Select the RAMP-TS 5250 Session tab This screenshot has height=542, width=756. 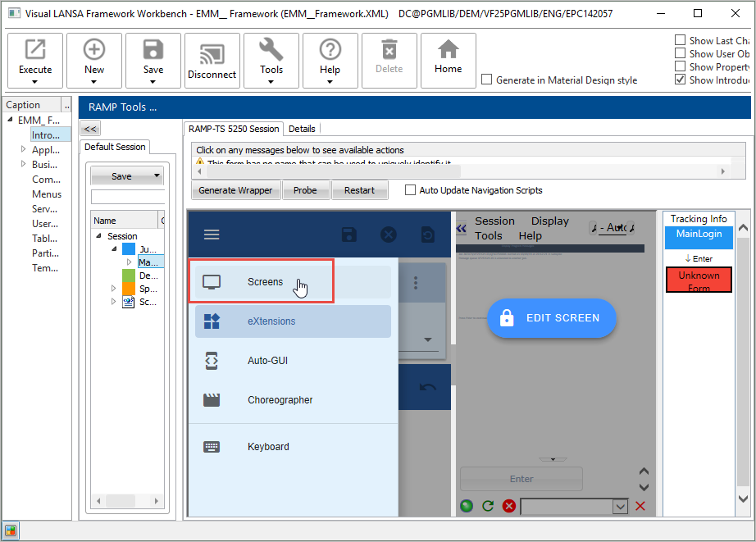click(234, 129)
